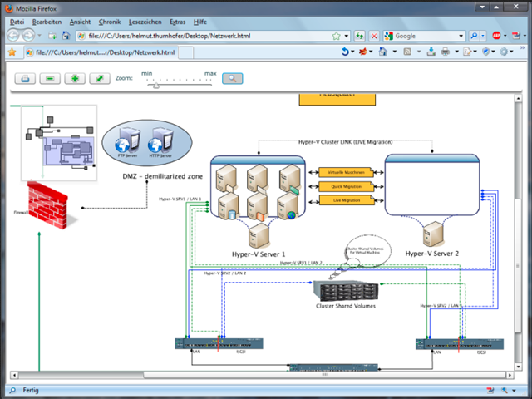Open the Extras menu
532x399 pixels.
[177, 22]
